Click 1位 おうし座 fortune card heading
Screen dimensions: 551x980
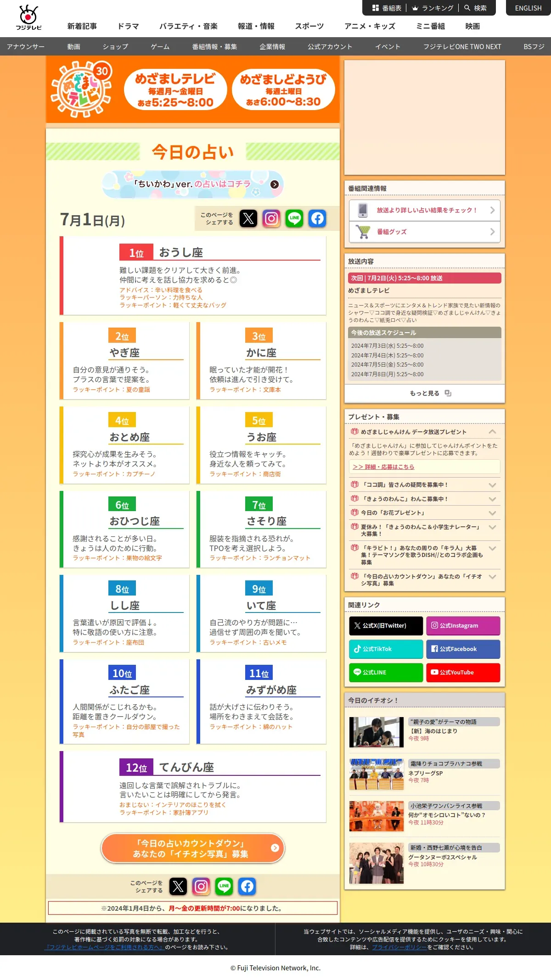pos(220,252)
